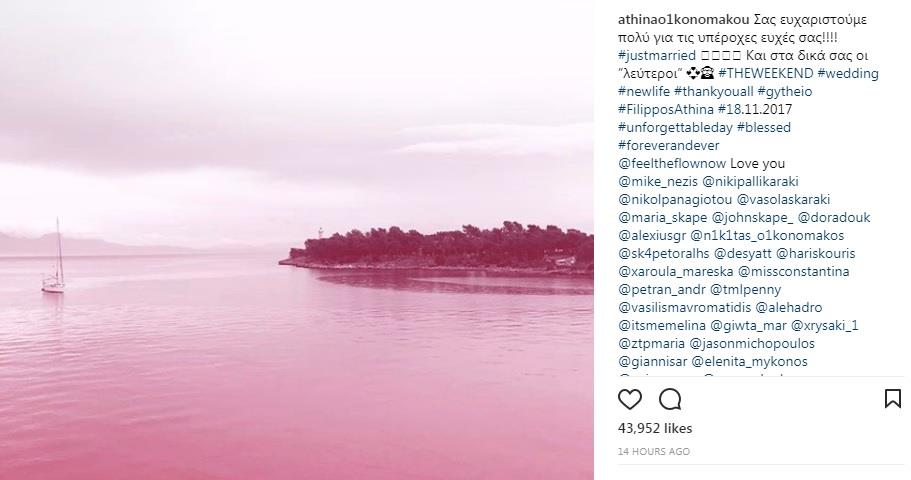The width and height of the screenshot is (911, 480).
Task: Open the #justmarried hashtag
Action: click(x=657, y=55)
